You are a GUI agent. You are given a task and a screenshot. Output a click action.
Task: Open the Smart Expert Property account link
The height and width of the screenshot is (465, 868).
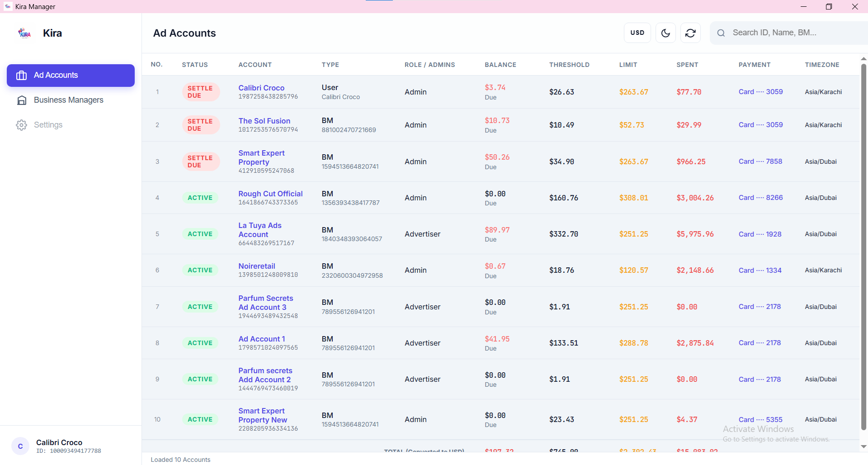[261, 158]
